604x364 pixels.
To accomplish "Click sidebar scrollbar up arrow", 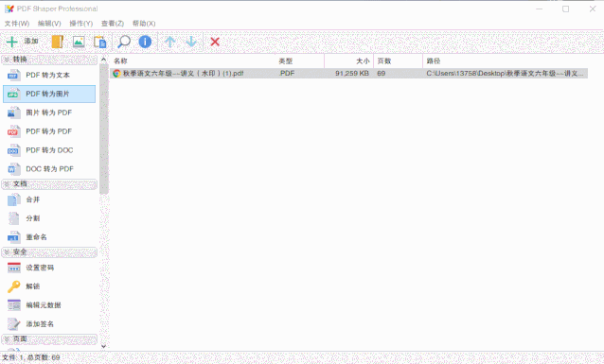I will click(x=103, y=60).
